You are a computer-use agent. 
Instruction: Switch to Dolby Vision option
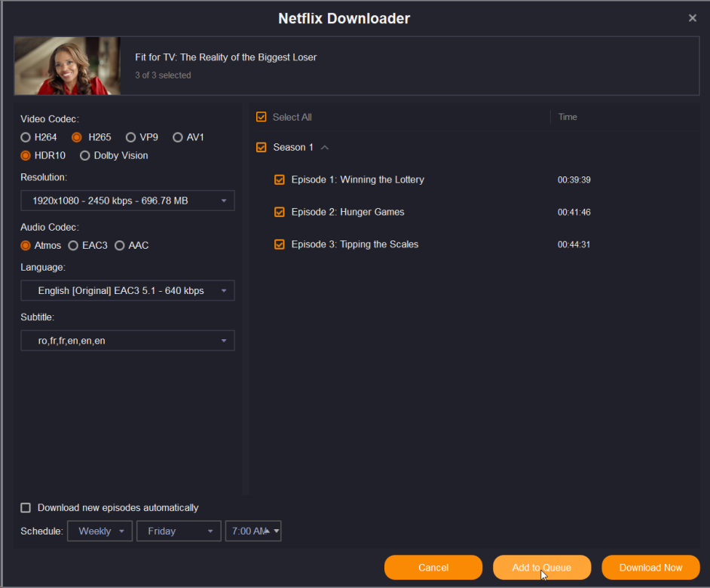pos(85,155)
